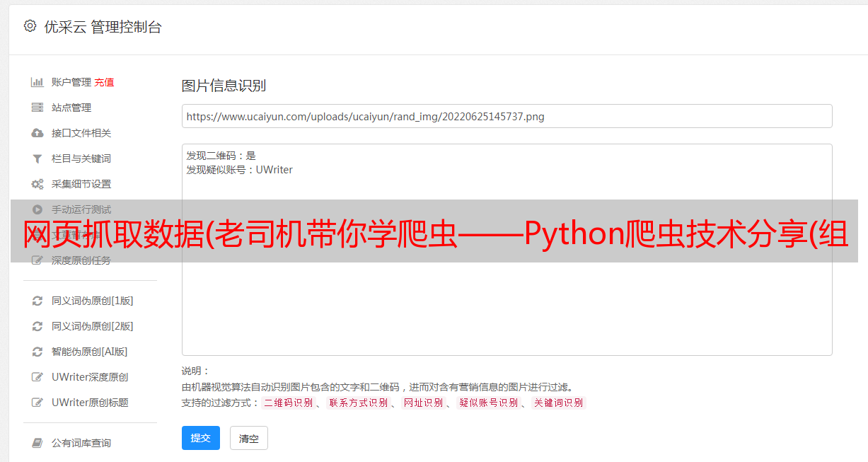Click the bar chart icon beside 账户管理
The height and width of the screenshot is (462, 868).
click(x=37, y=82)
